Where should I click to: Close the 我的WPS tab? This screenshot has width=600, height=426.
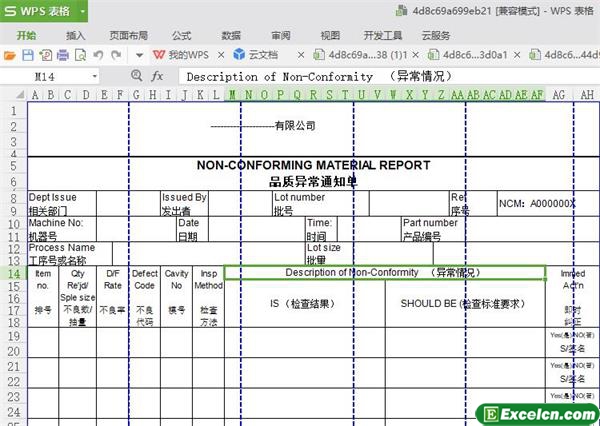click(x=220, y=54)
